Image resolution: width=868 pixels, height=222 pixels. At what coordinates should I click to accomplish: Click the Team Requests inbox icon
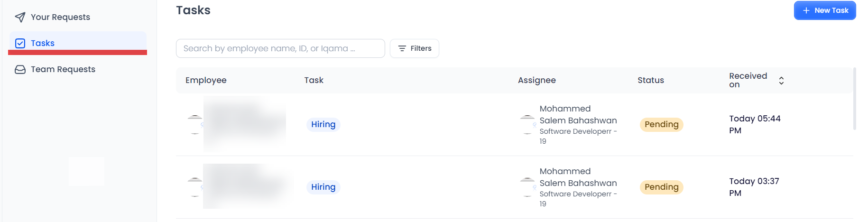pyautogui.click(x=20, y=70)
